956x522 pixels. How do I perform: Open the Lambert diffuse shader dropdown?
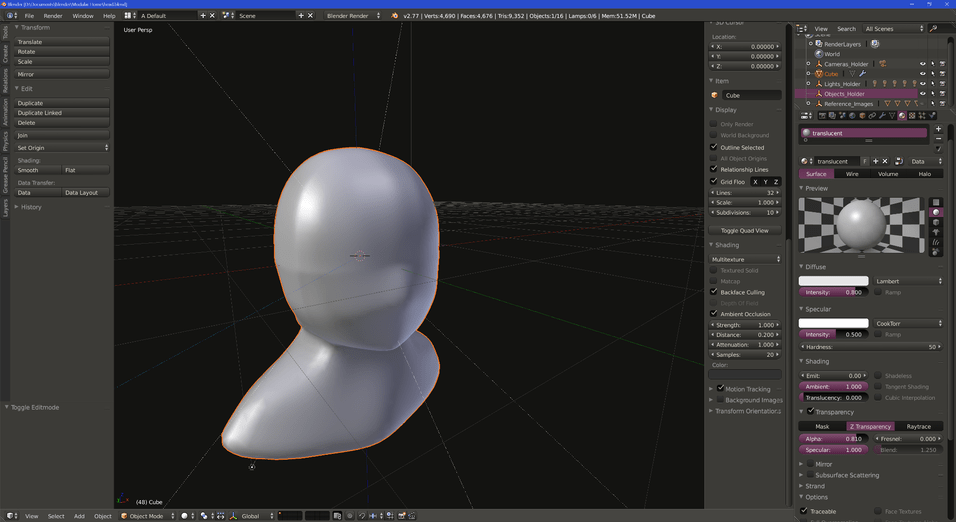coord(908,281)
